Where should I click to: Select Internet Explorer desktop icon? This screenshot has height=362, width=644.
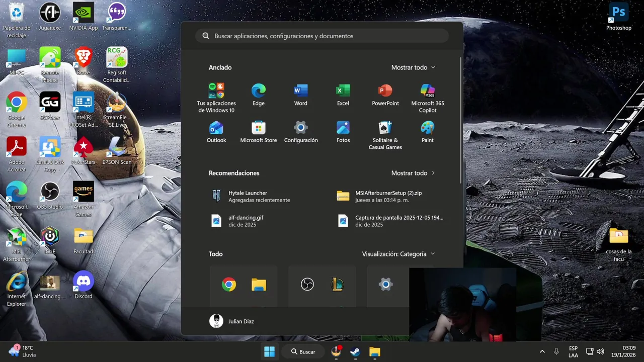point(17,289)
